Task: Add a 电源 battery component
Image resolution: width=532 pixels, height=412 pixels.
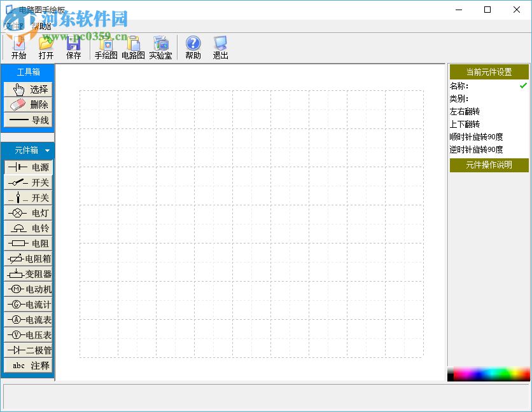Action: 28,167
